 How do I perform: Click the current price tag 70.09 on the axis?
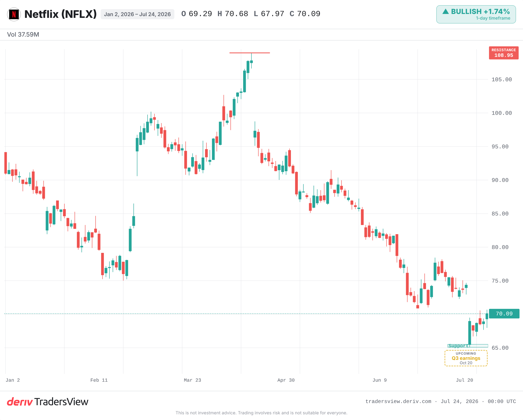coord(504,313)
